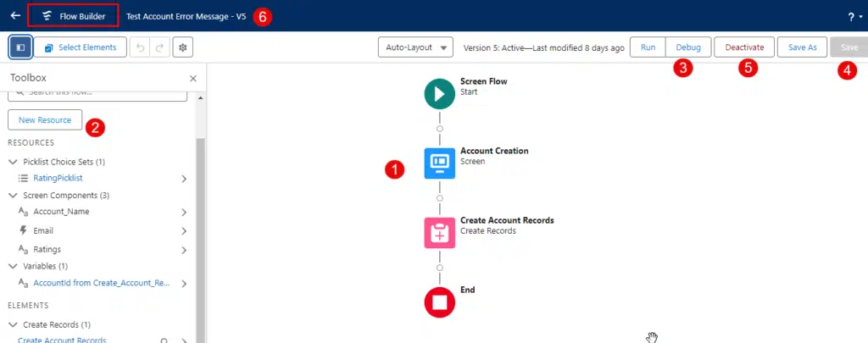Image resolution: width=868 pixels, height=343 pixels.
Task: Select the Create Account Records element icon
Action: pyautogui.click(x=440, y=232)
